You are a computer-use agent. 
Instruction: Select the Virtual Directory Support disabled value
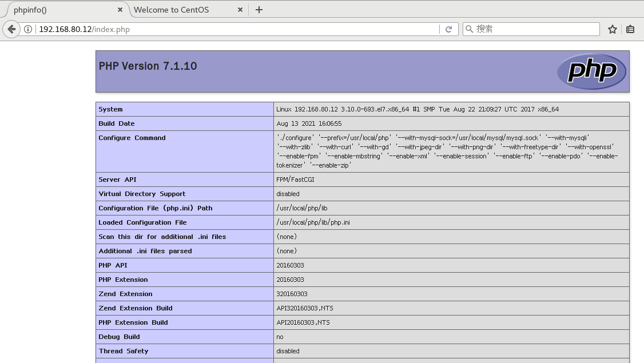(288, 194)
